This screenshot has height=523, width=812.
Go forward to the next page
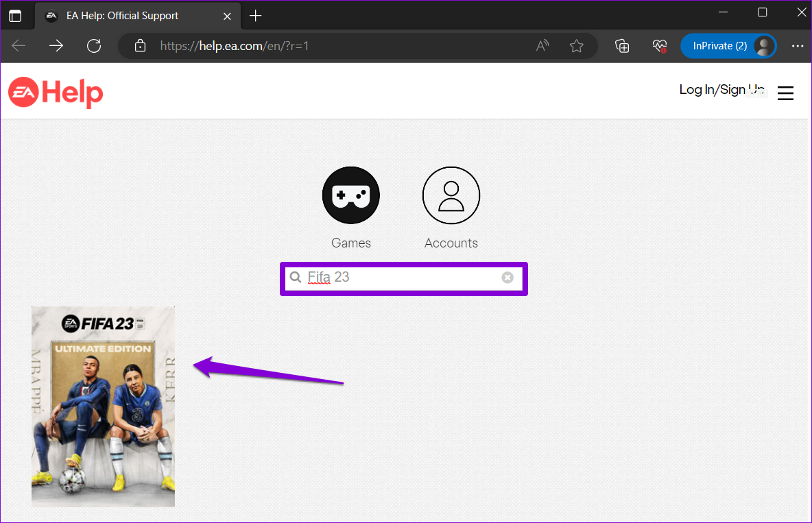[x=56, y=46]
